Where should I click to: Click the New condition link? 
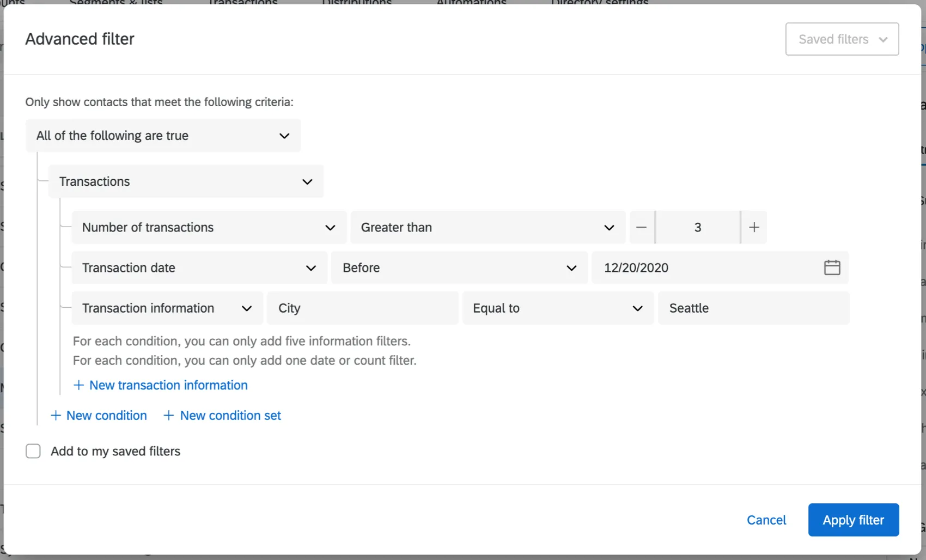point(106,415)
